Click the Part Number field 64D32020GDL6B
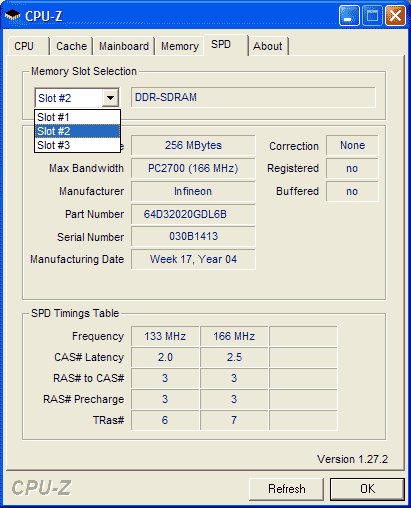The image size is (411, 508). coord(193,214)
